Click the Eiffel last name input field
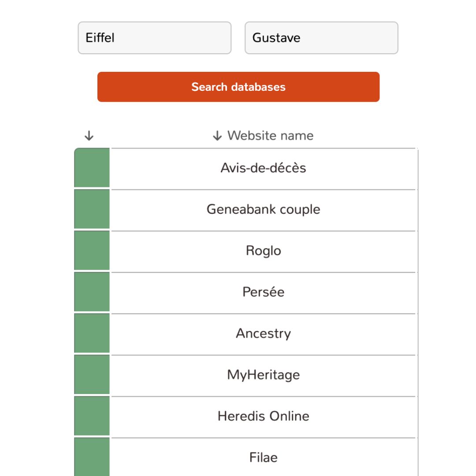The height and width of the screenshot is (476, 476). click(x=155, y=38)
